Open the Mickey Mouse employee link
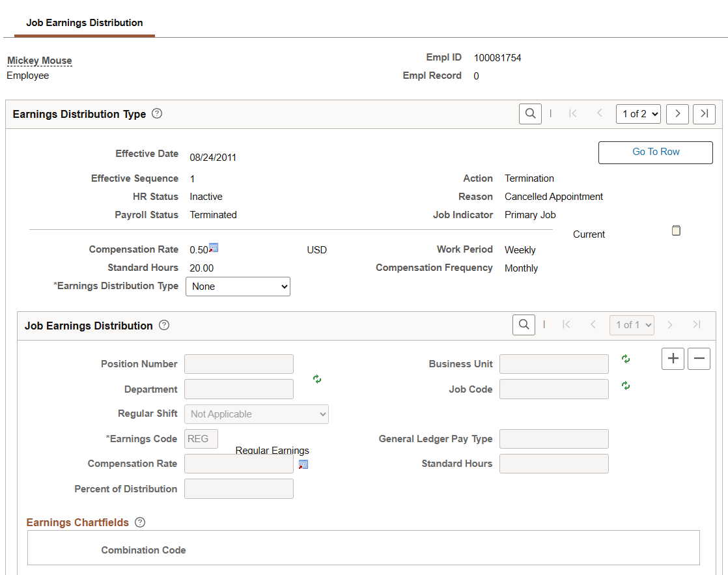The width and height of the screenshot is (728, 575). point(40,61)
